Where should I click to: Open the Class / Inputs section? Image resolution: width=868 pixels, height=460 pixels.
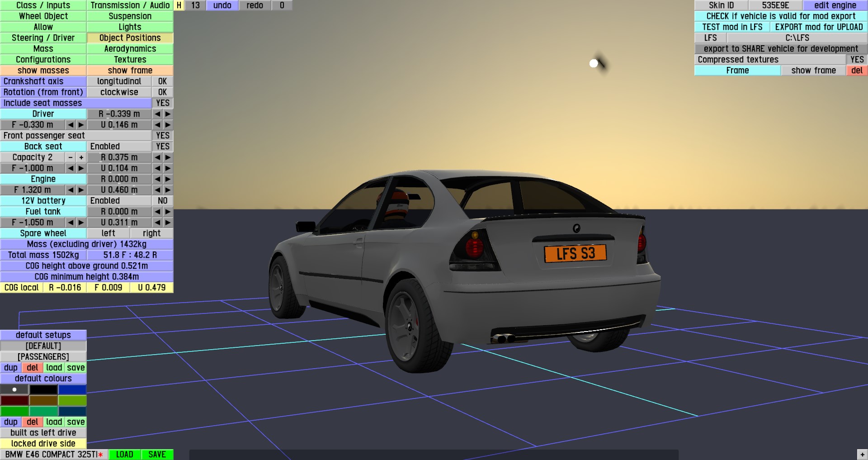coord(43,5)
